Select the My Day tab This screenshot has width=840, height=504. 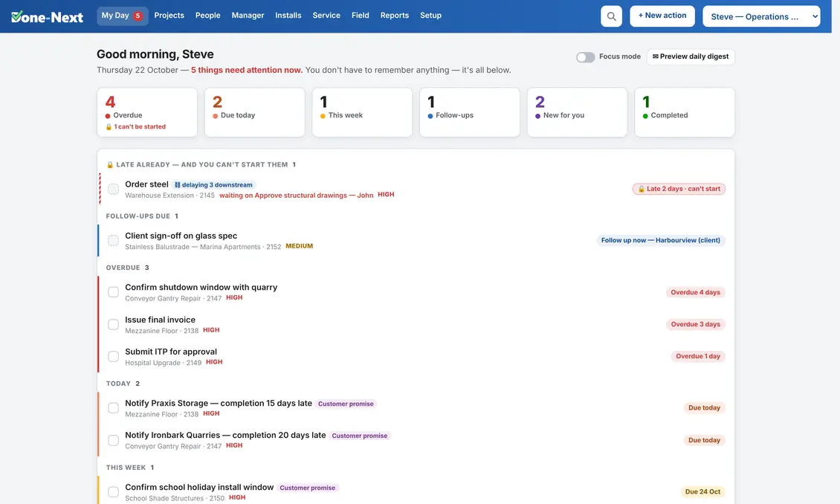click(122, 16)
